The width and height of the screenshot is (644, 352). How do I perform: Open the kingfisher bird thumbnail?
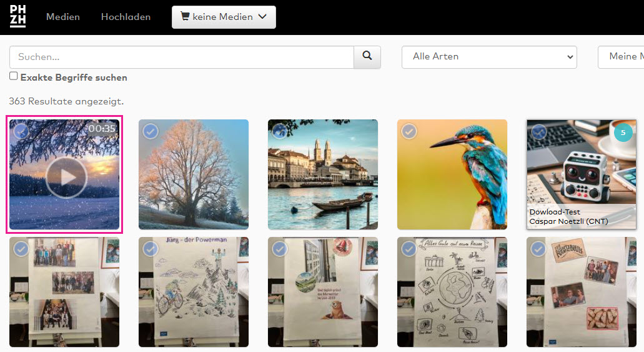[452, 181]
